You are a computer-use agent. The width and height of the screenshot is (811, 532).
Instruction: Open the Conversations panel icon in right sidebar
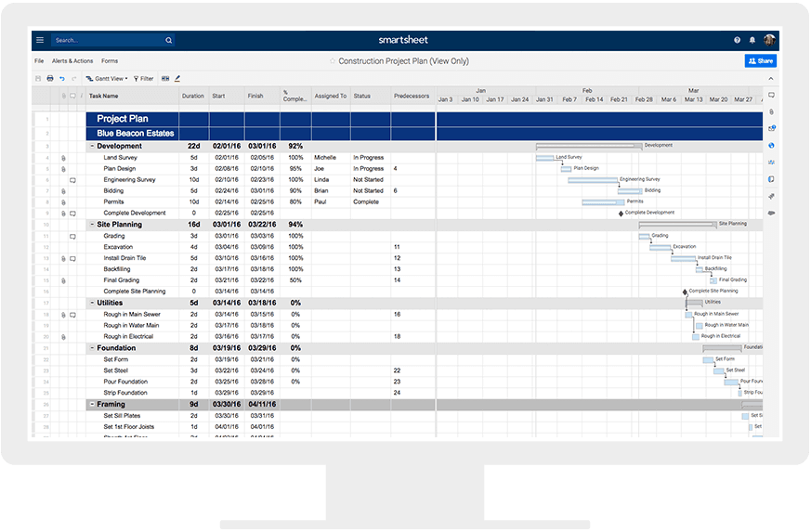[x=771, y=96]
